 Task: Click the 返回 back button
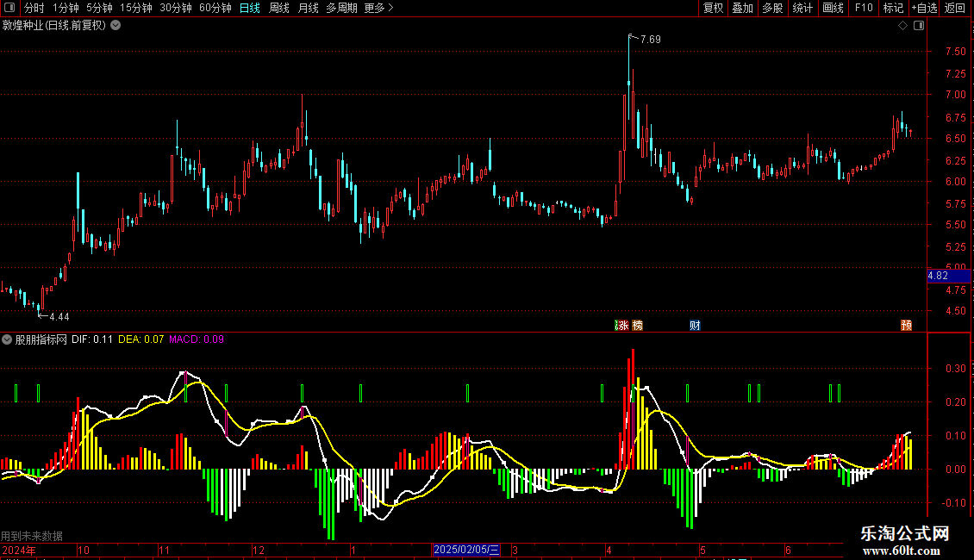(955, 8)
